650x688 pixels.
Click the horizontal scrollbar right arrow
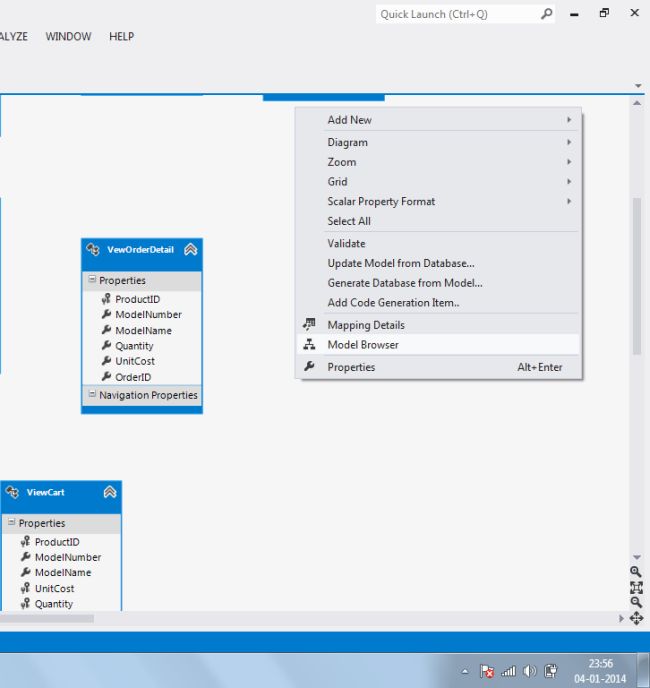(621, 618)
